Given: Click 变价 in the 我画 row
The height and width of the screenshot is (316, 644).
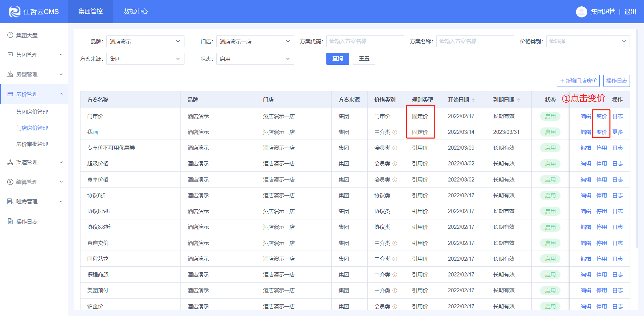Looking at the screenshot, I should coord(601,132).
